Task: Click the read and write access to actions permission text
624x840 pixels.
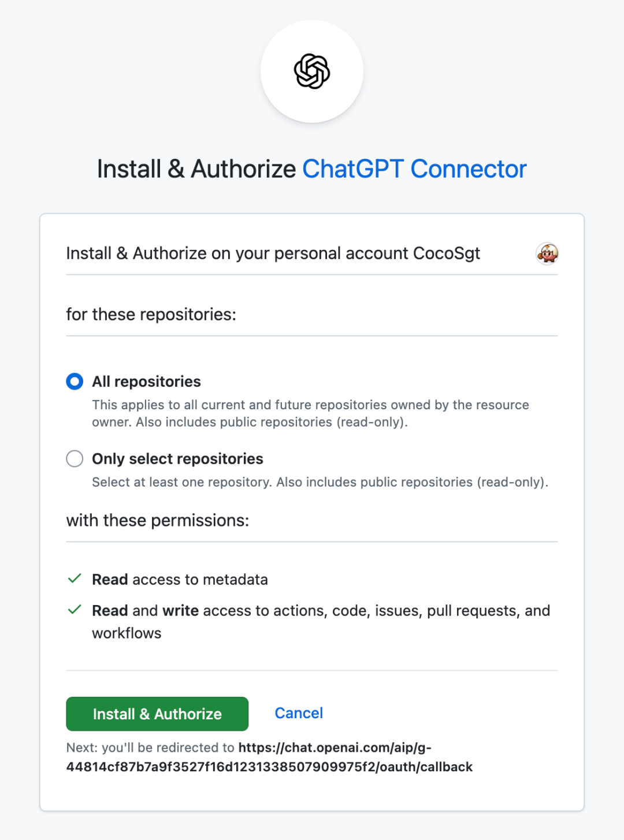Action: (321, 622)
